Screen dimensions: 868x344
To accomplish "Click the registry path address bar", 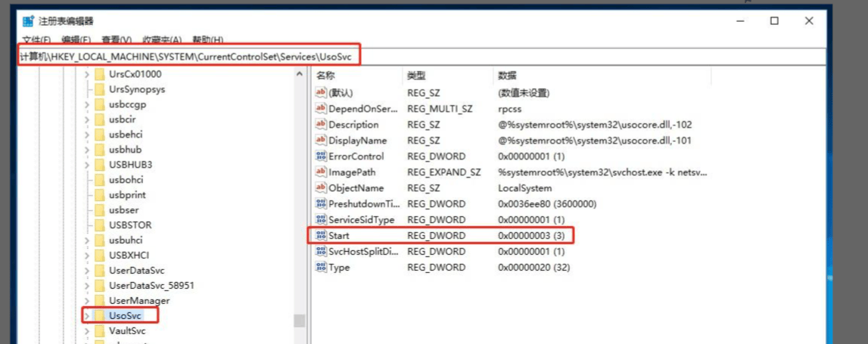I will 454,56.
